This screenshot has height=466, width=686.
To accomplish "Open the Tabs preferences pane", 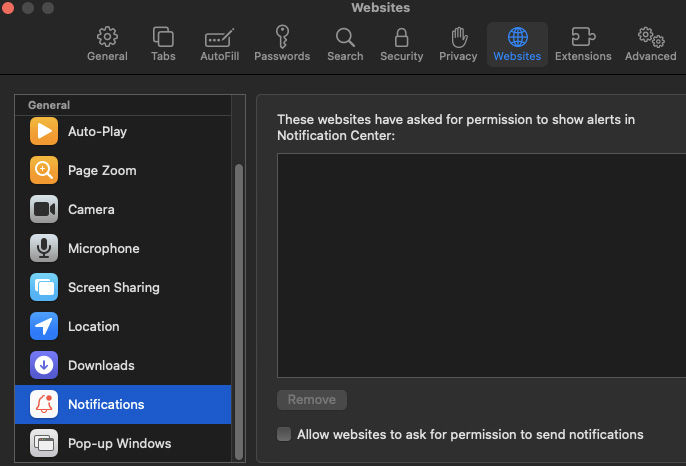I will 163,44.
